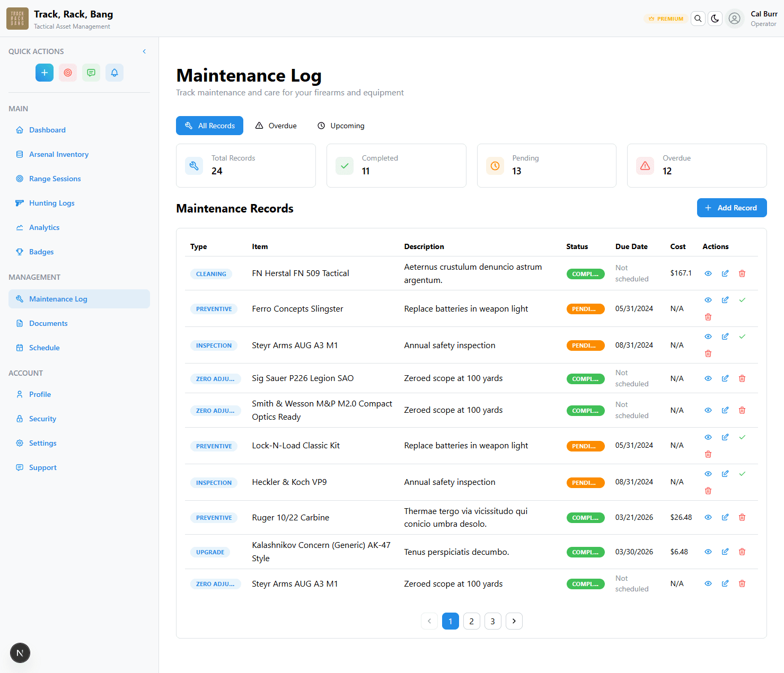
Task: Delete the Smith & Wesson M&P record
Action: pyautogui.click(x=742, y=410)
